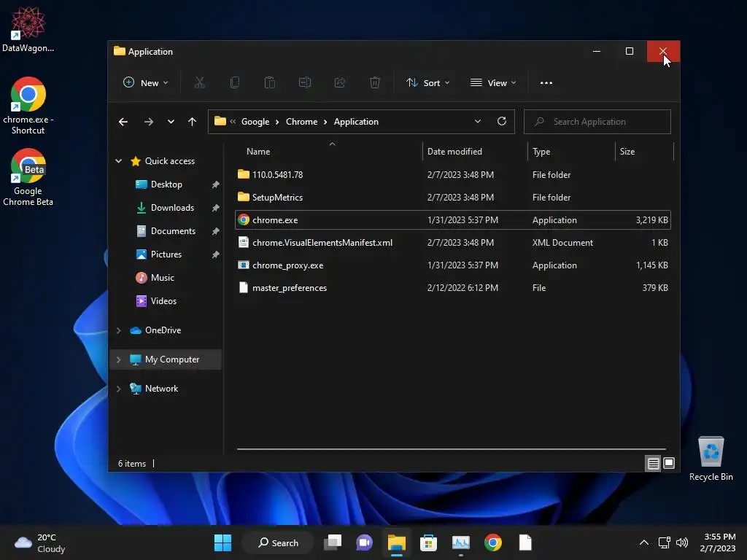This screenshot has height=560, width=747.
Task: Open Task View in taskbar
Action: [333, 542]
